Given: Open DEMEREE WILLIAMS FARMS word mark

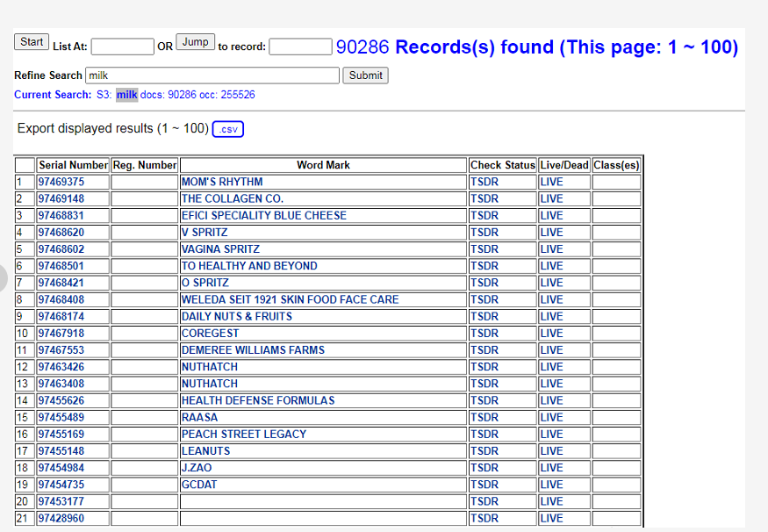Looking at the screenshot, I should click(253, 349).
